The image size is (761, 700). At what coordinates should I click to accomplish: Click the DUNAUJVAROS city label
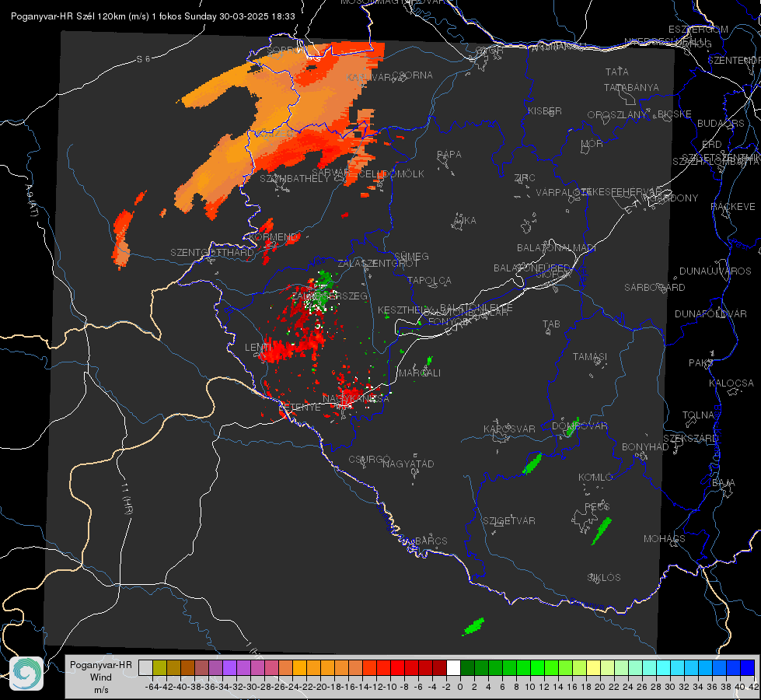tap(715, 271)
